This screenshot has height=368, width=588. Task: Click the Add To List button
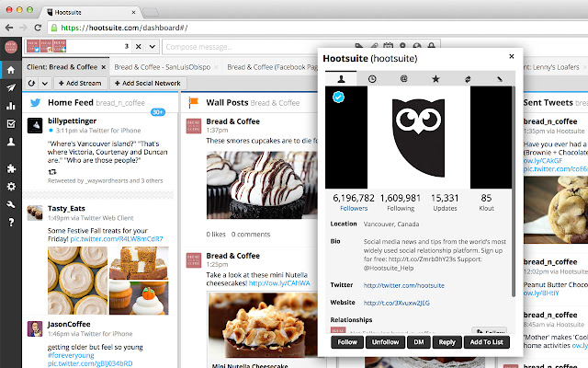(x=486, y=342)
